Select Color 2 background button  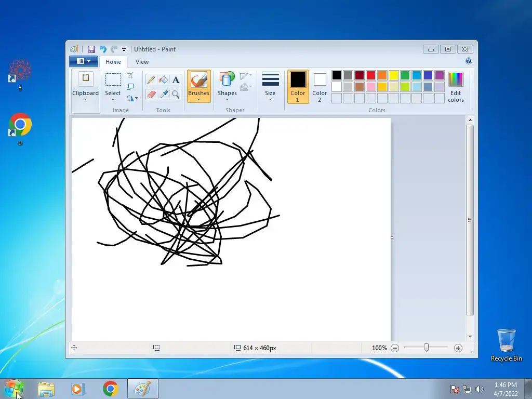320,87
